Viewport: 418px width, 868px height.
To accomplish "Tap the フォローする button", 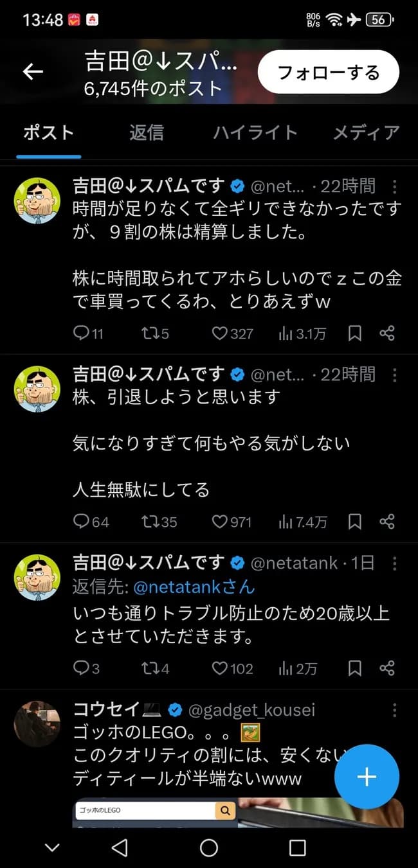I will pos(327,72).
